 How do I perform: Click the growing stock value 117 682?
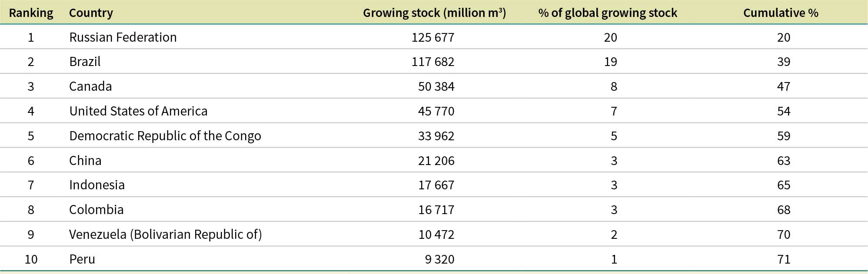(x=433, y=62)
